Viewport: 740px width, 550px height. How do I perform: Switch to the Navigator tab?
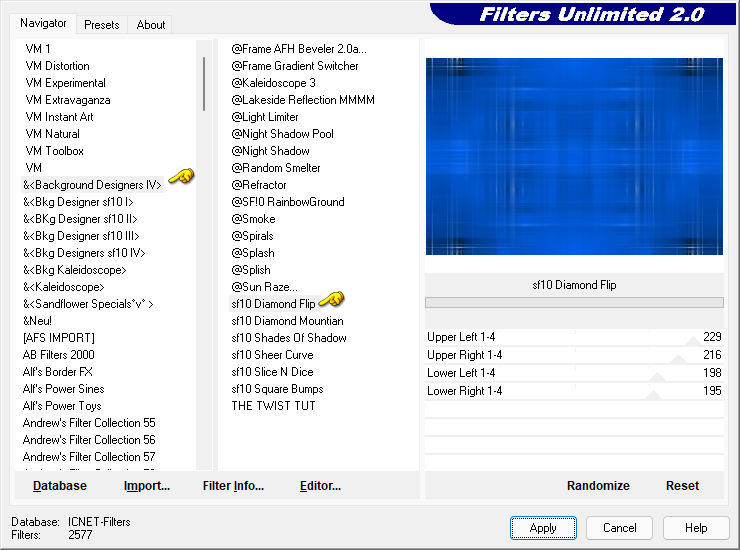point(43,23)
